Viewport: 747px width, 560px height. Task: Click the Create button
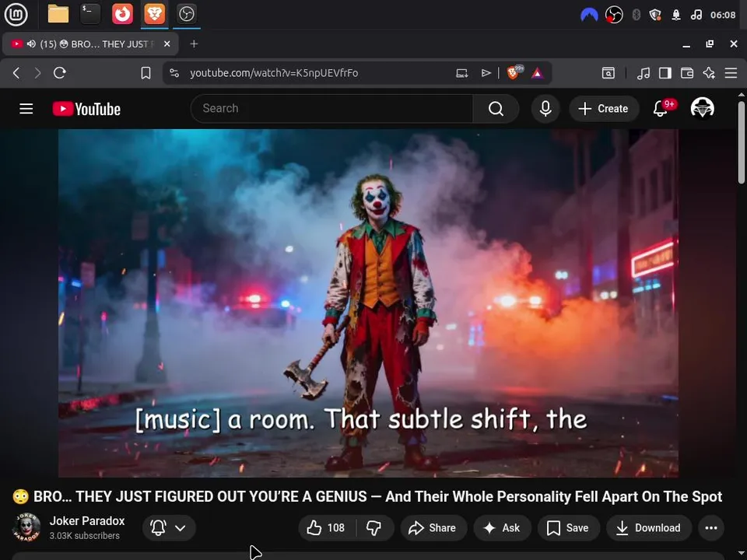[604, 109]
